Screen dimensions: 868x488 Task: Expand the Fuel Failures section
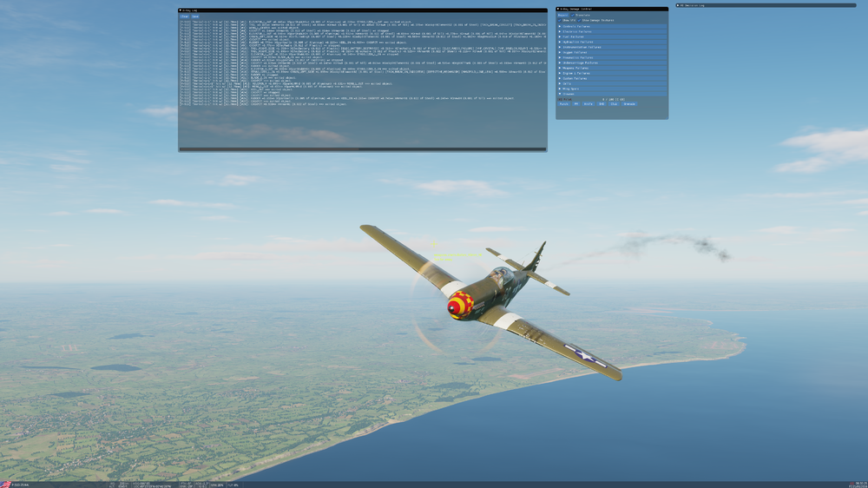click(612, 36)
